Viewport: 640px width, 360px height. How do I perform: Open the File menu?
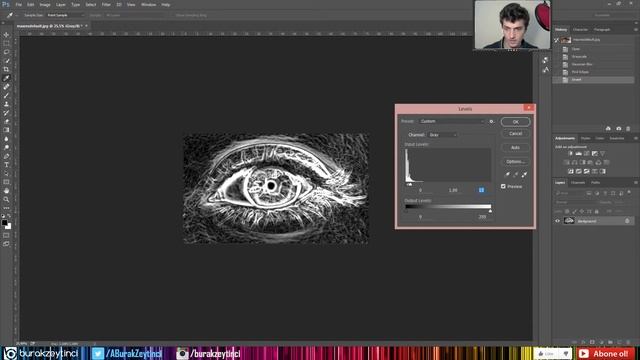18,4
